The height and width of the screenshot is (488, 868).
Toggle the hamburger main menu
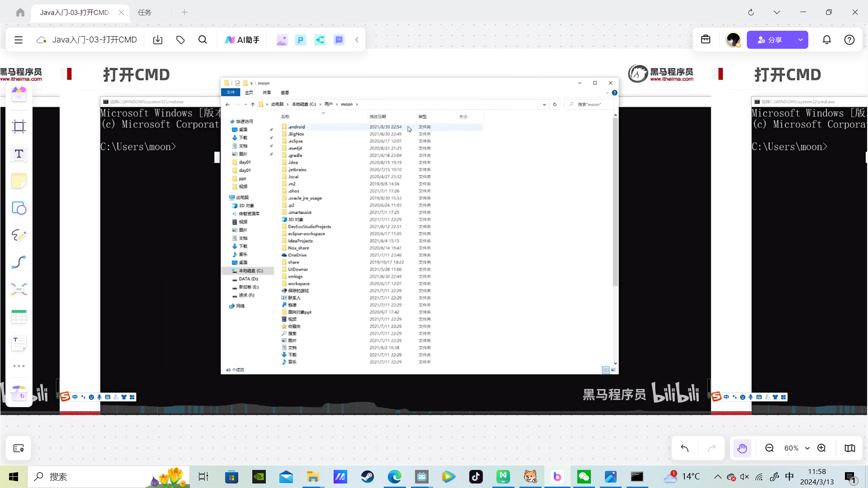19,40
